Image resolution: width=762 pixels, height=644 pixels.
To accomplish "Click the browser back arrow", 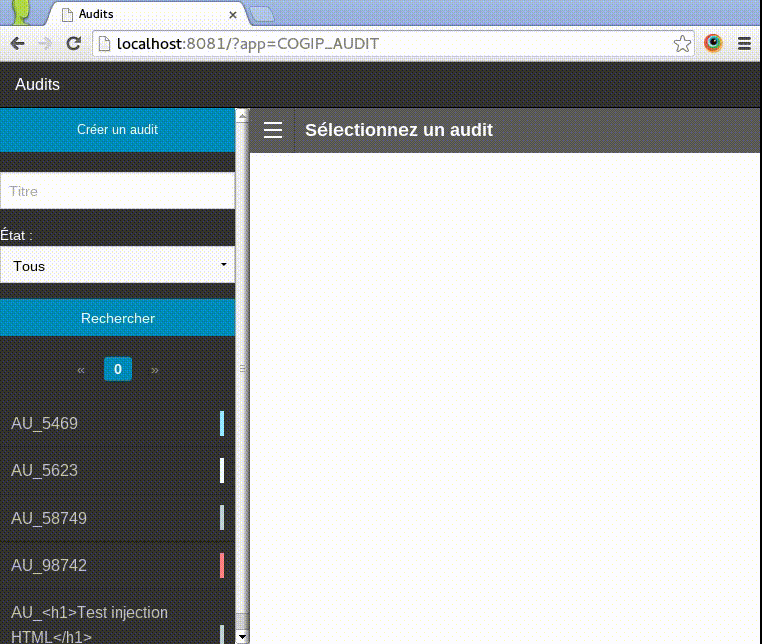I will click(x=17, y=44).
